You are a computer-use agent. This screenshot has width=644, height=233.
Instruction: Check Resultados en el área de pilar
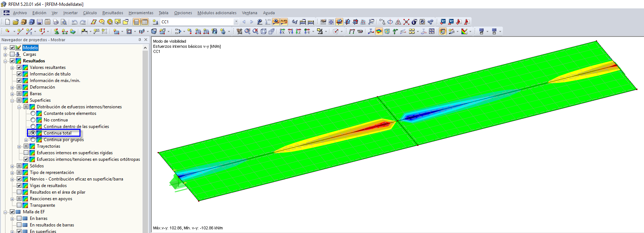19,192
